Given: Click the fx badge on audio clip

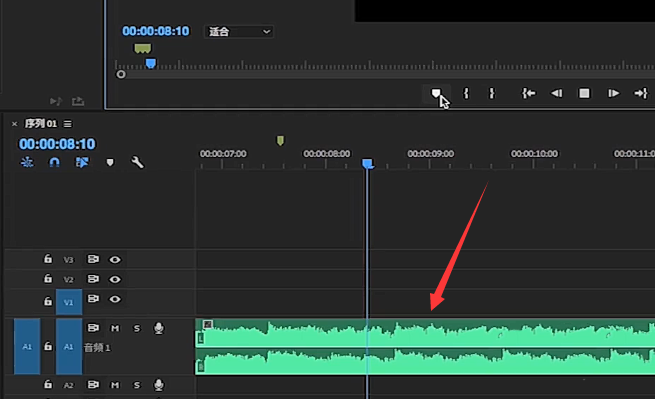Looking at the screenshot, I should click(208, 324).
